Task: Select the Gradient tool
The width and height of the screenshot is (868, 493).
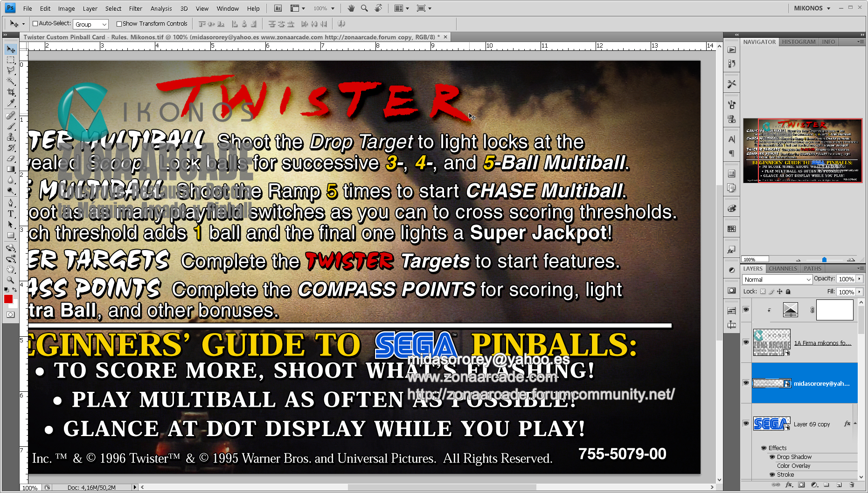Action: (11, 169)
